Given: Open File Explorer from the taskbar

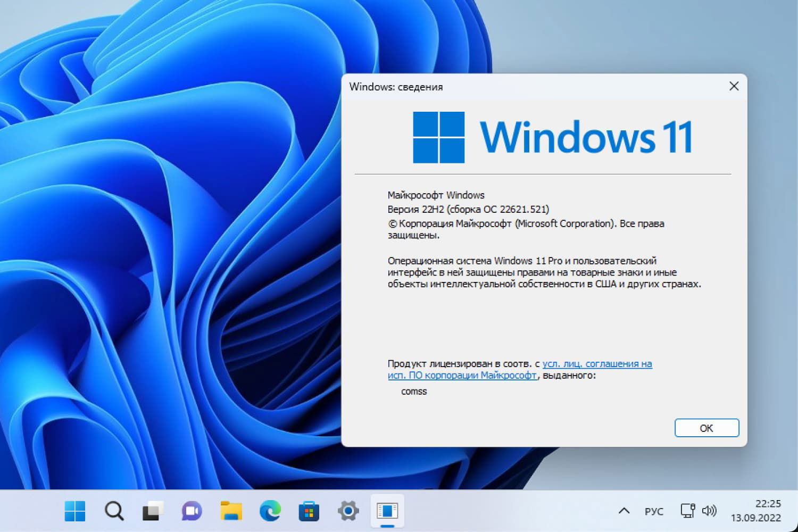Looking at the screenshot, I should [231, 511].
